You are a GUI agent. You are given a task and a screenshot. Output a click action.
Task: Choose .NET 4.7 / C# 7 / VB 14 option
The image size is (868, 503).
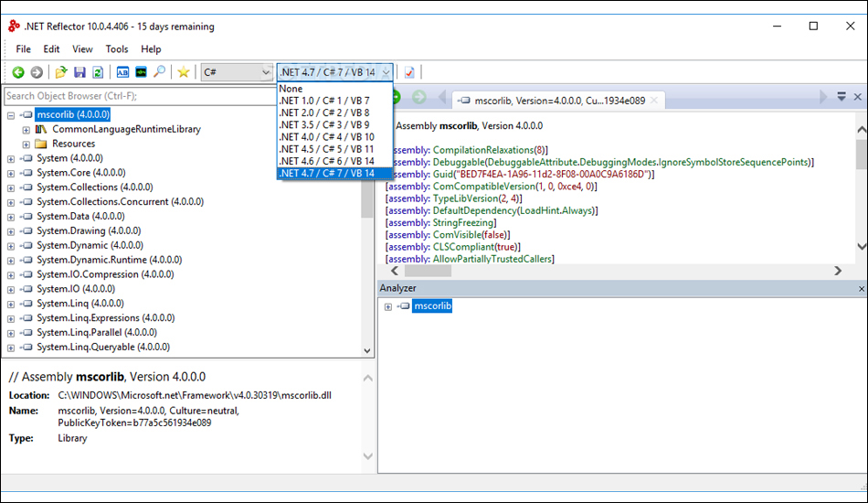[335, 174]
